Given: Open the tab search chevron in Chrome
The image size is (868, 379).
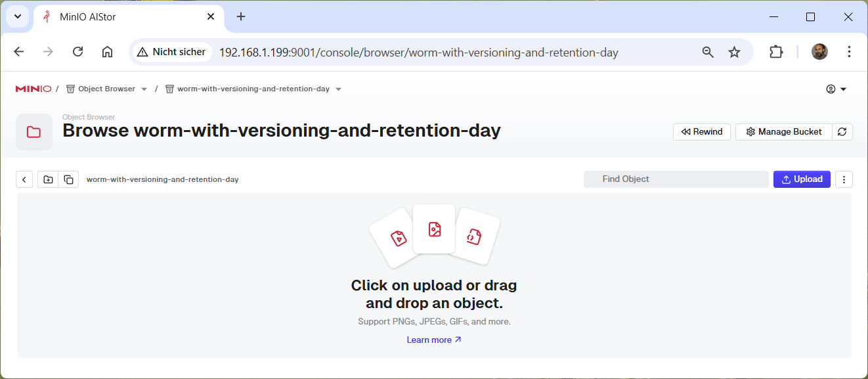Looking at the screenshot, I should pos(18,16).
